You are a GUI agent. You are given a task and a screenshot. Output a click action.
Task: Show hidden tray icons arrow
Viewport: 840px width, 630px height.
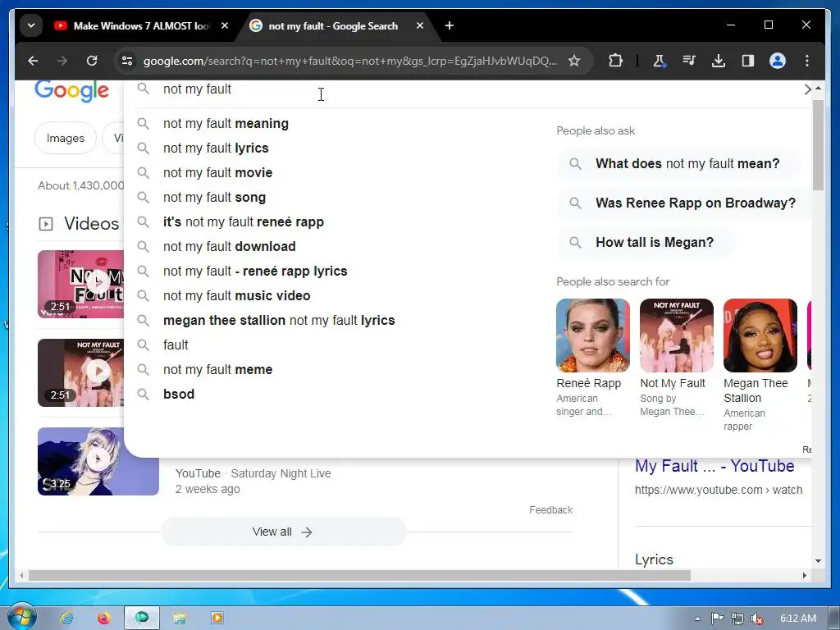pyautogui.click(x=697, y=619)
